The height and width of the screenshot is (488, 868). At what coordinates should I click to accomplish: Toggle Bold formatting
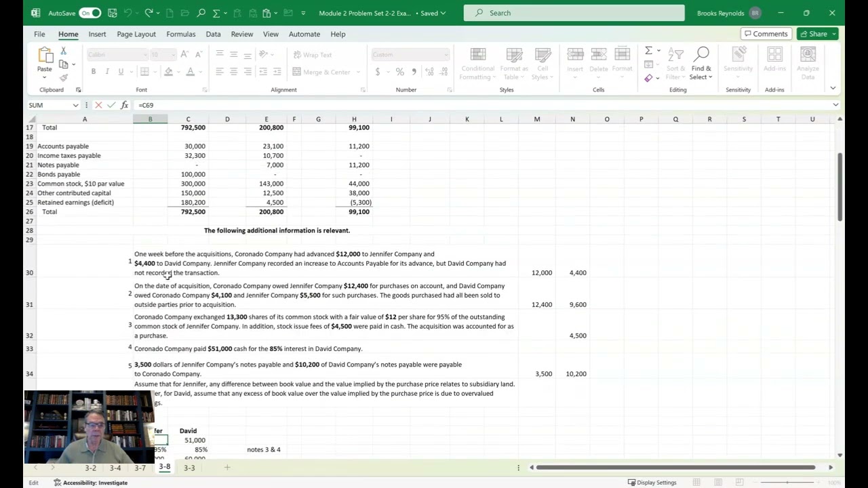click(94, 72)
